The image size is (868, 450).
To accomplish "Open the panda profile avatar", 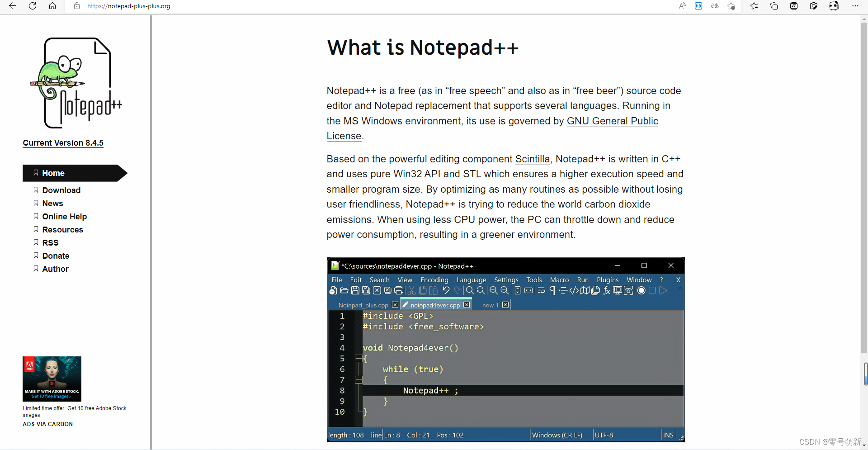I will tap(834, 6).
